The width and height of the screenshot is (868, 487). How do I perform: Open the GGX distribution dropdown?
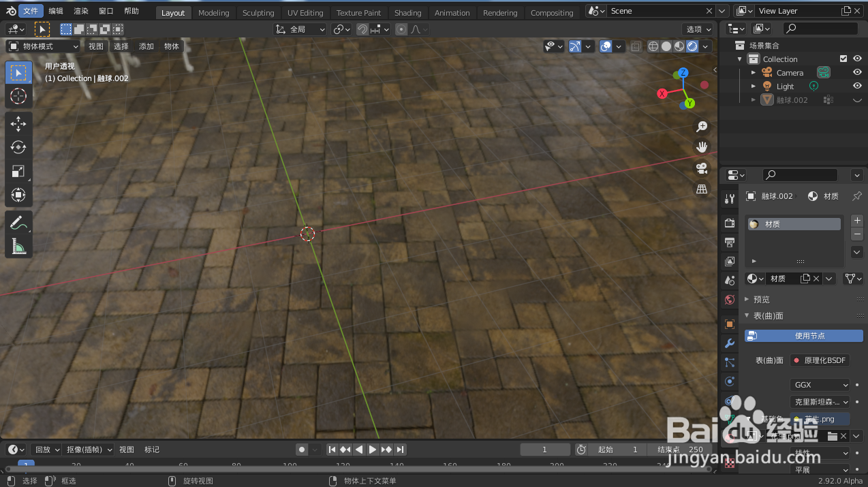(820, 385)
